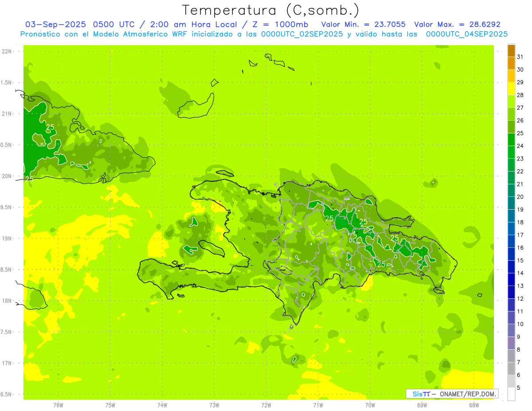Image resolution: width=532 pixels, height=411 pixels.
Task: Click the 'Valor Max. = 28.6292' text
Action: coord(457,24)
